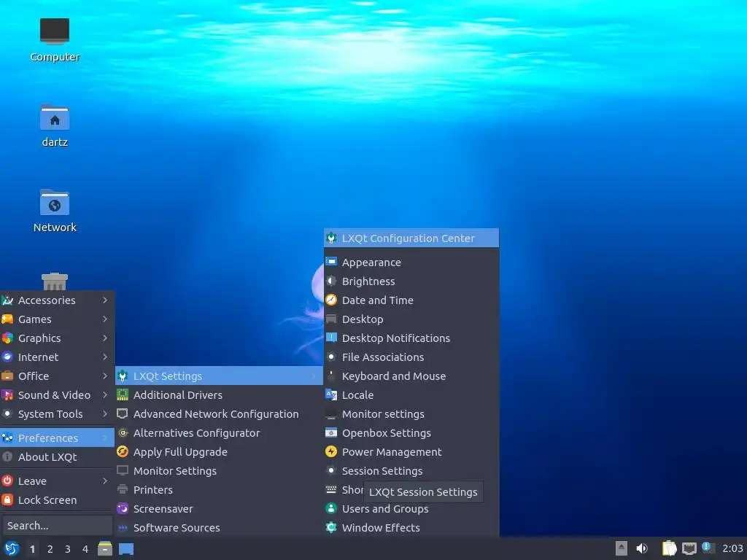The width and height of the screenshot is (747, 560).
Task: Select the LXQt Settings menu entry
Action: point(219,376)
